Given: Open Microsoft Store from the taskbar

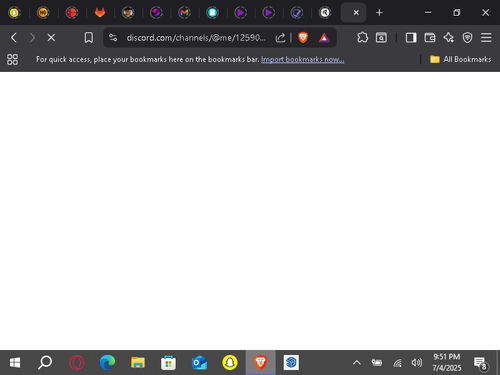Looking at the screenshot, I should tap(168, 363).
